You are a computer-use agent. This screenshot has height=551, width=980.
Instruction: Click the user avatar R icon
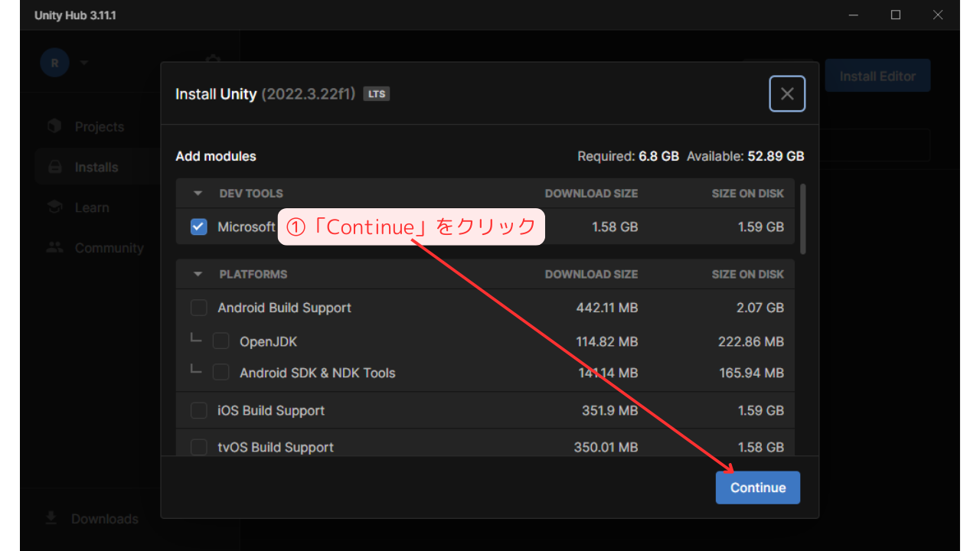[x=54, y=63]
